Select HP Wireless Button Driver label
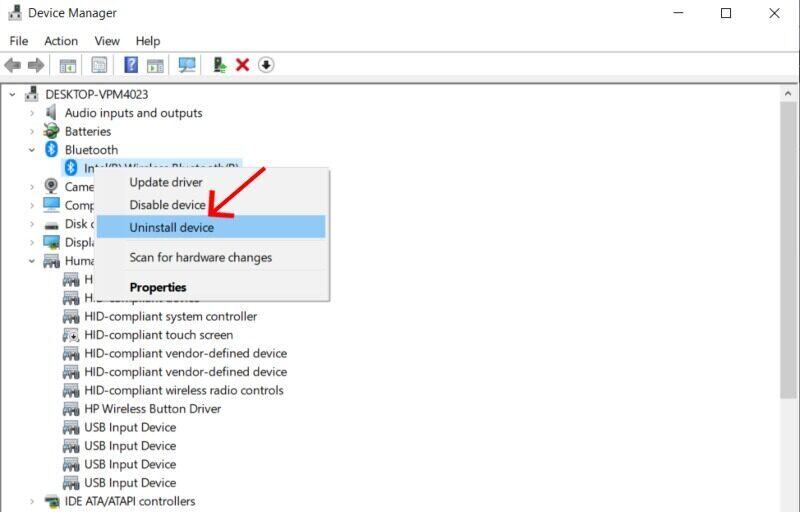 [x=153, y=408]
